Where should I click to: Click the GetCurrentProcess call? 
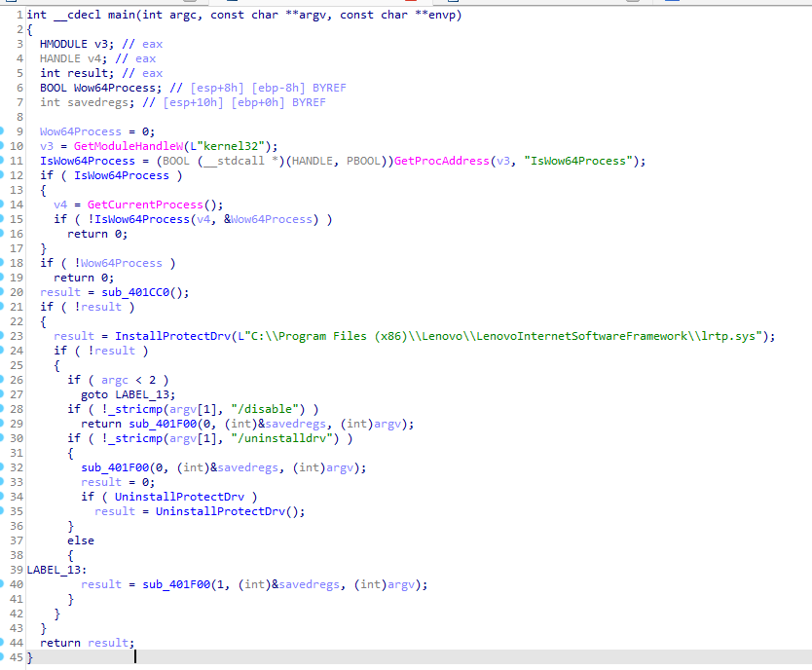145,205
